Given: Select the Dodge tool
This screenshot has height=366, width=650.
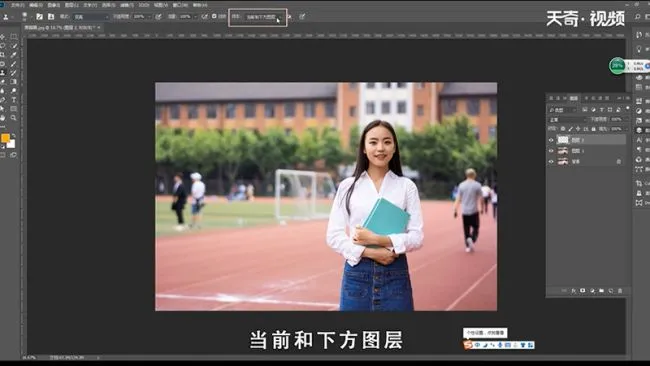Looking at the screenshot, I should point(14,91).
